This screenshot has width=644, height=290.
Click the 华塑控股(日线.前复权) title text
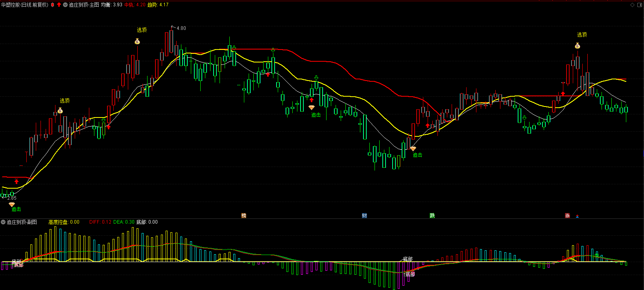[25, 5]
